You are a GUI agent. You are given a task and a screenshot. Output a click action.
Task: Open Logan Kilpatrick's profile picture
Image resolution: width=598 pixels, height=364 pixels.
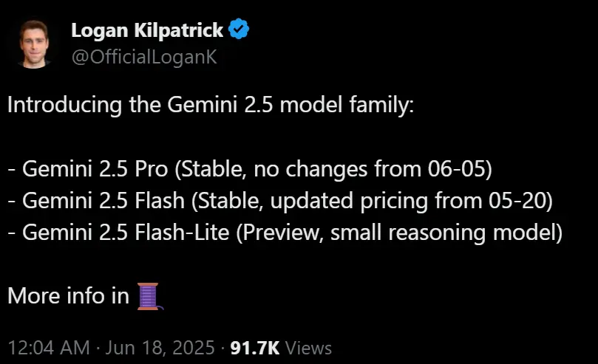click(34, 44)
